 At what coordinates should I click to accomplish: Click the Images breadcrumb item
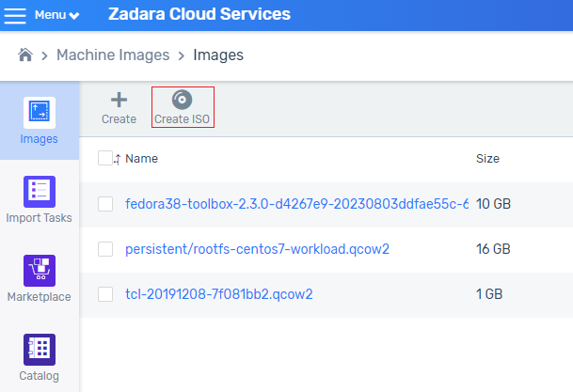click(218, 55)
